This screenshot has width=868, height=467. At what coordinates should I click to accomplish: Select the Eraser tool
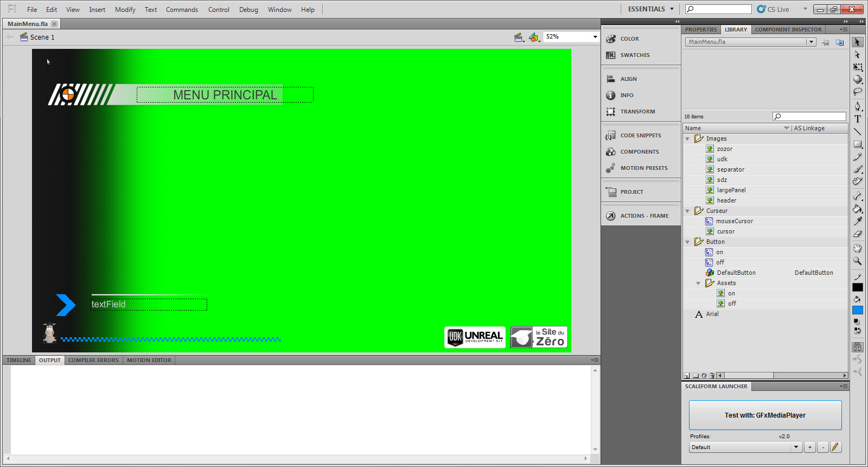(x=857, y=234)
